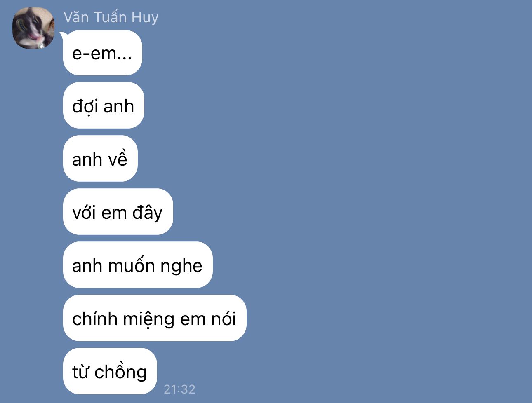Select the "đợi anh" message bubble
This screenshot has height=403, width=532.
[x=104, y=105]
